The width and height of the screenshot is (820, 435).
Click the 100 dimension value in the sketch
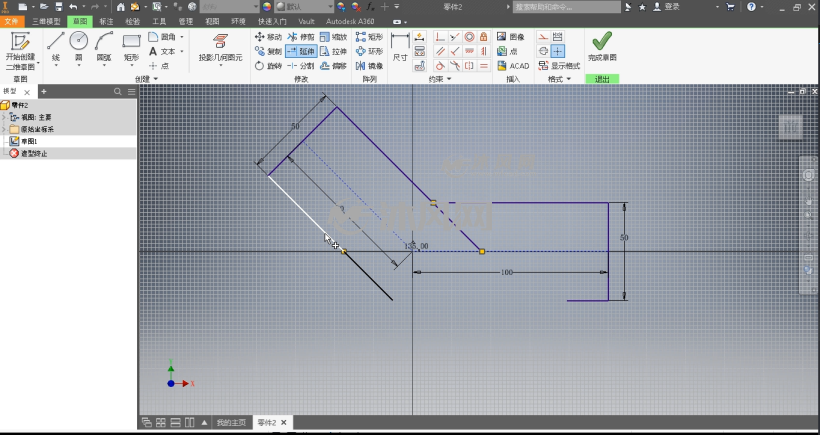point(506,272)
